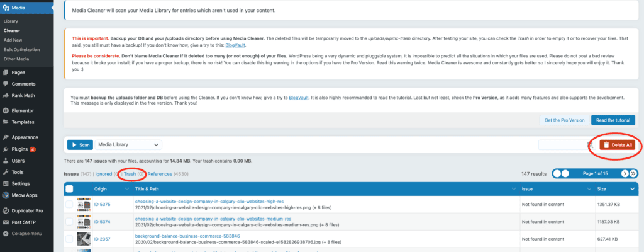Select checkbox for ID 2357 row

point(69,239)
